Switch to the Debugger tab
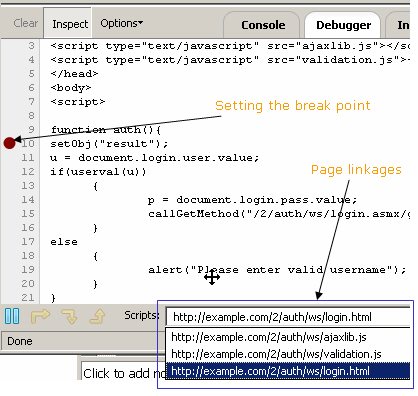The image size is (418, 396). (343, 25)
